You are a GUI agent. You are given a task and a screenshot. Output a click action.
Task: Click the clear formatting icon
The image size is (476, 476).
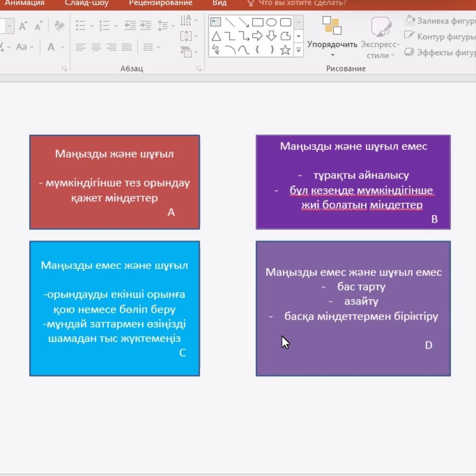coord(59,26)
